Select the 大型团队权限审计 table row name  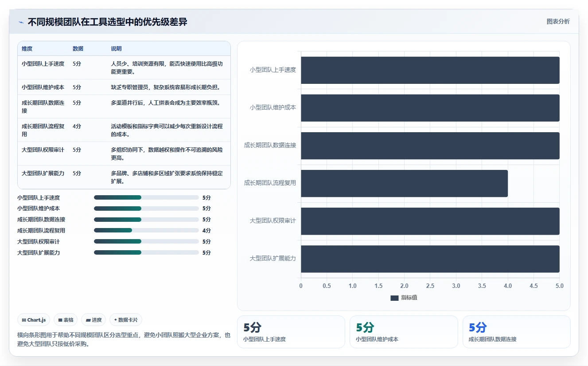point(43,150)
